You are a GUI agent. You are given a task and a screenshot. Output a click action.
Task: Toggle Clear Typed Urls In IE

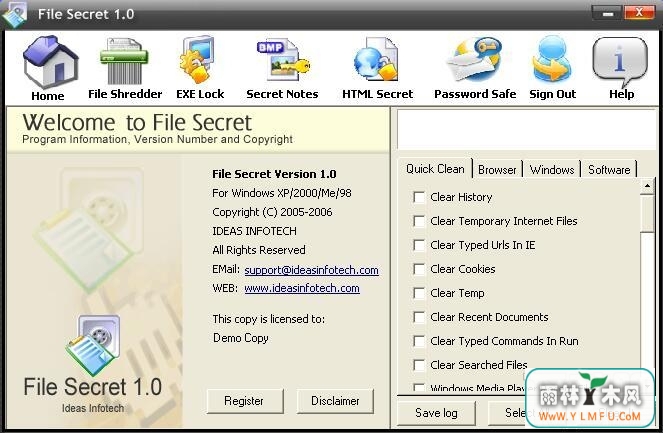click(419, 245)
